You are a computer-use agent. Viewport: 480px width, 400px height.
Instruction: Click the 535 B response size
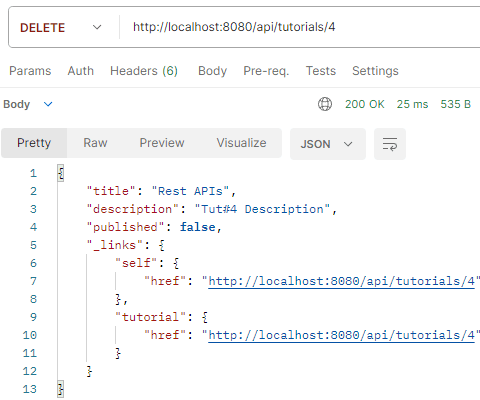pyautogui.click(x=456, y=104)
